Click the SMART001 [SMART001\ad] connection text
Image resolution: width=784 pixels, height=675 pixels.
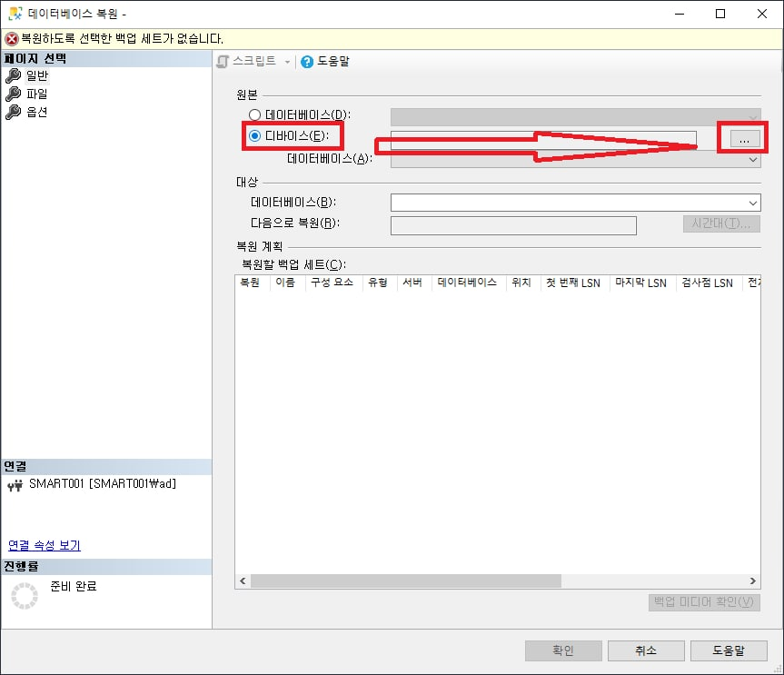click(103, 484)
